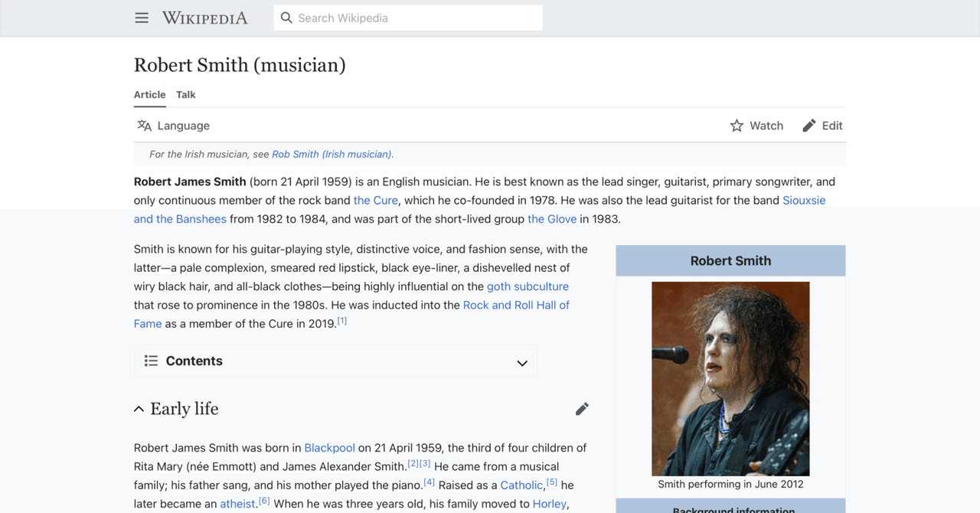This screenshot has width=980, height=513.
Task: Click the Wikipedia logo
Action: [x=204, y=18]
